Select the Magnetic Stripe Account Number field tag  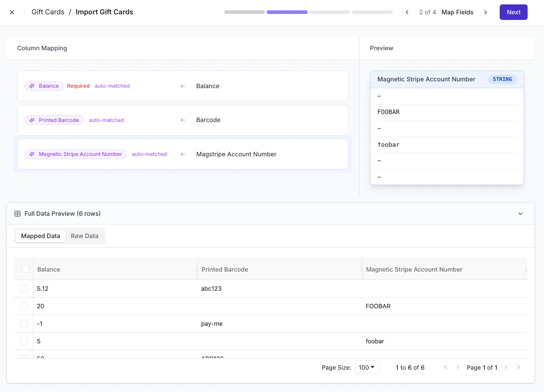75,154
